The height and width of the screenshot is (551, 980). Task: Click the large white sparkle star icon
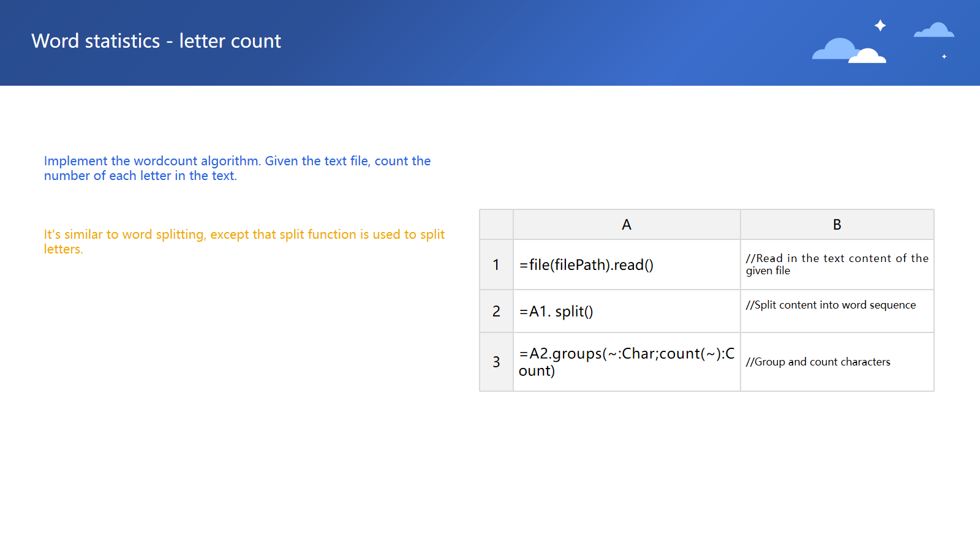tap(880, 26)
